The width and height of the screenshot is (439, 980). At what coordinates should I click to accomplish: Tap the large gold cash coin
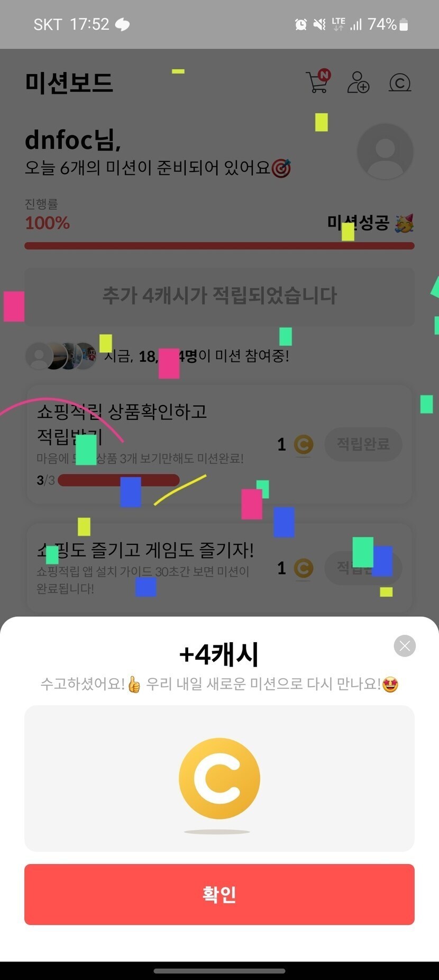(x=219, y=778)
